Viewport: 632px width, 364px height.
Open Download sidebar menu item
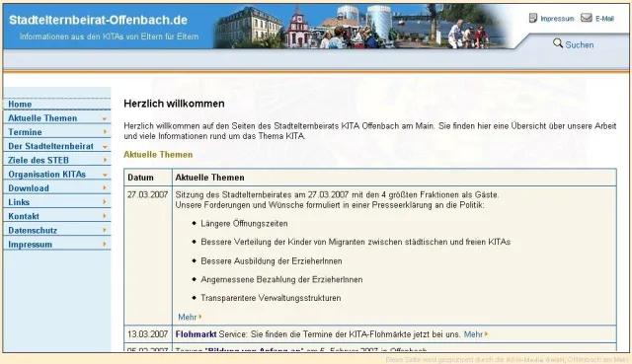click(x=57, y=188)
